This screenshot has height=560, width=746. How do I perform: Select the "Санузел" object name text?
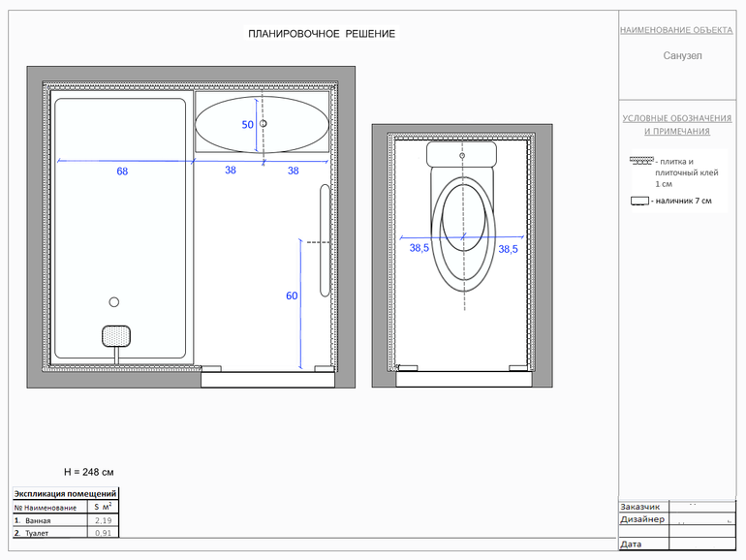[682, 56]
